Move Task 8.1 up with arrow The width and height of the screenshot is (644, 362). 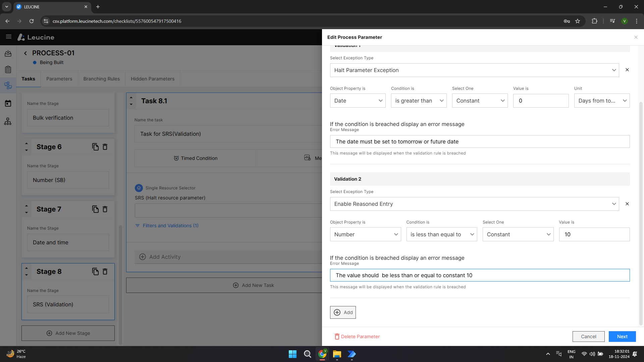tap(131, 98)
